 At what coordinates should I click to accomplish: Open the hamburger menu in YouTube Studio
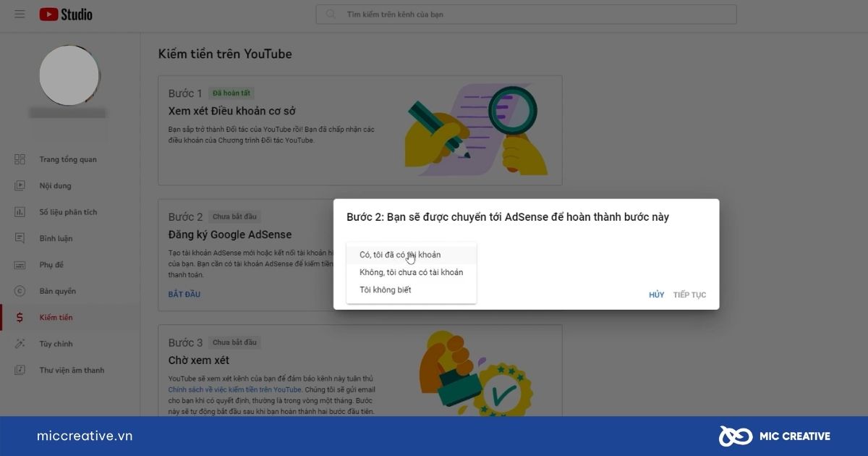[x=20, y=14]
